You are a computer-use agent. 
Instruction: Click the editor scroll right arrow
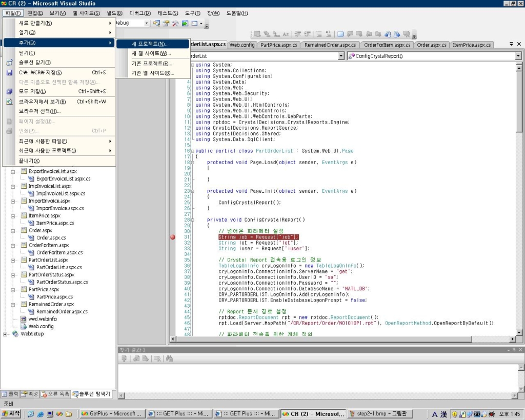pos(513,339)
